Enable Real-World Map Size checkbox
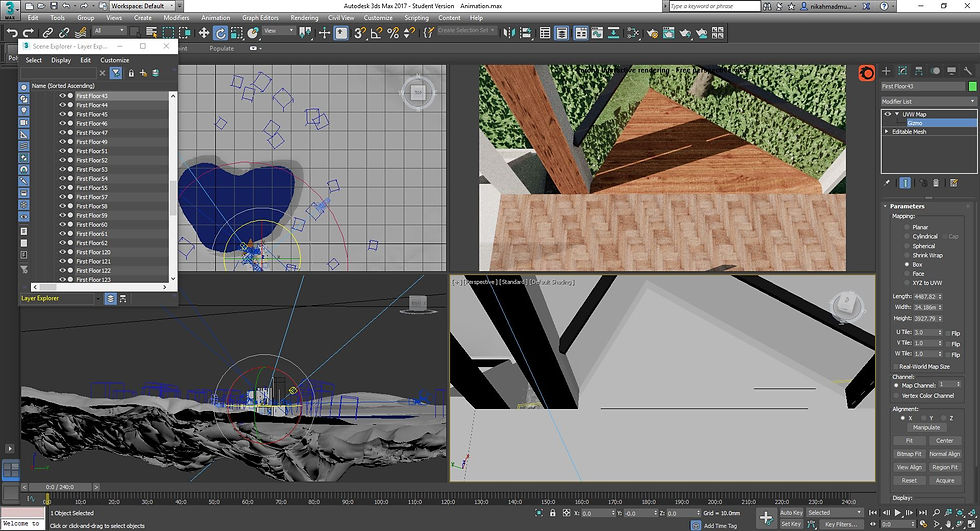The width and height of the screenshot is (980, 531). click(896, 367)
